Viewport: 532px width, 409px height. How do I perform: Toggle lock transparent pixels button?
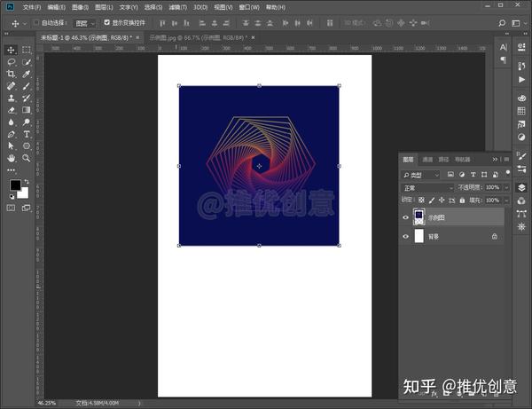pos(421,201)
